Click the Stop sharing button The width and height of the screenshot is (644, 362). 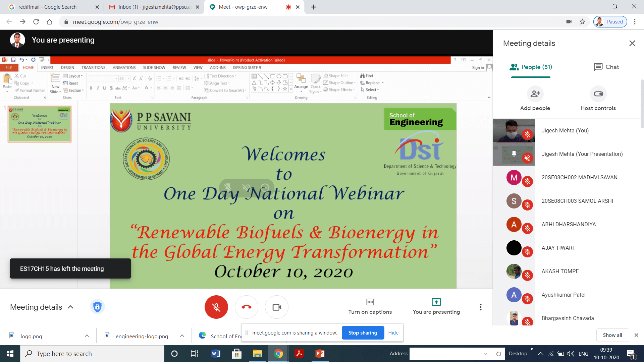click(363, 333)
